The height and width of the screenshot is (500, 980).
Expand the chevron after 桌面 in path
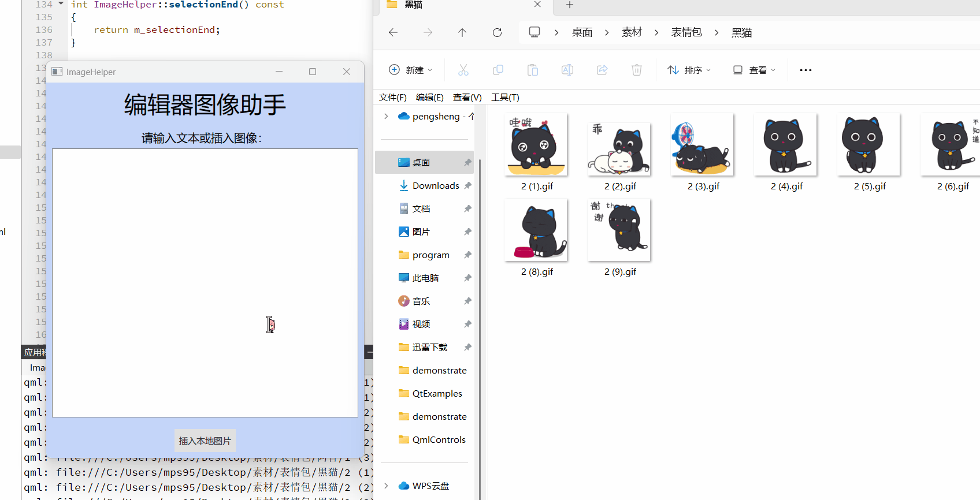pyautogui.click(x=607, y=32)
